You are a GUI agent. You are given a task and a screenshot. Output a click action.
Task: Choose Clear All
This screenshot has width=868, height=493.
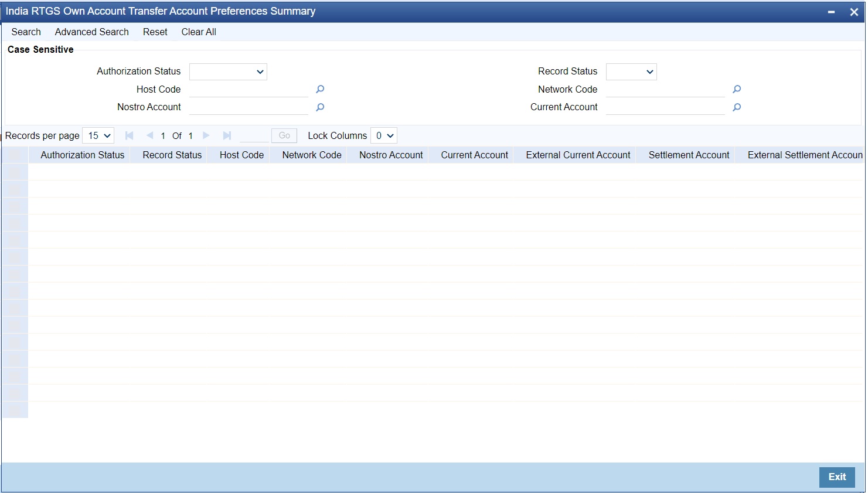pos(199,32)
